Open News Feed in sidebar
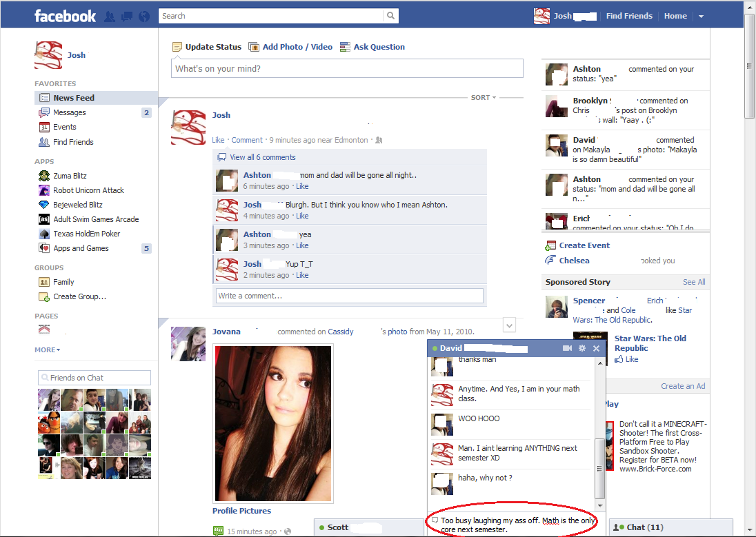The image size is (756, 537). [x=96, y=98]
